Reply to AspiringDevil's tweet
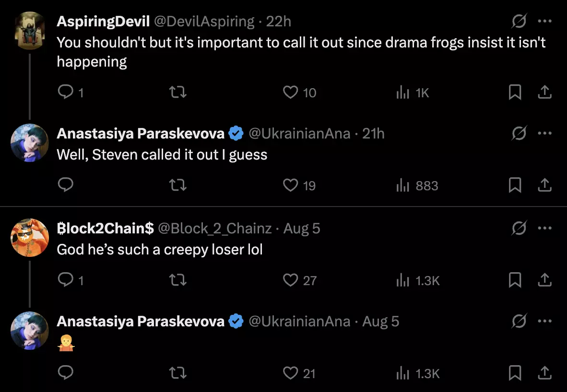567x392 pixels. [x=66, y=92]
